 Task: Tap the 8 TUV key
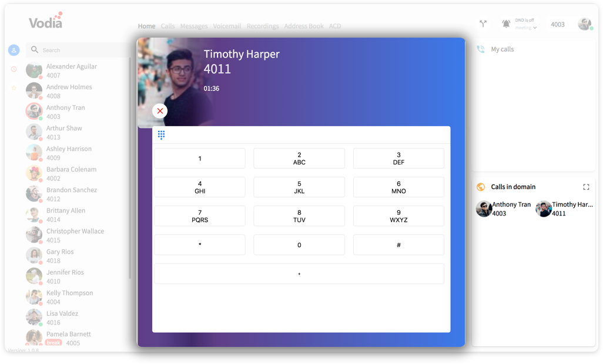click(299, 216)
